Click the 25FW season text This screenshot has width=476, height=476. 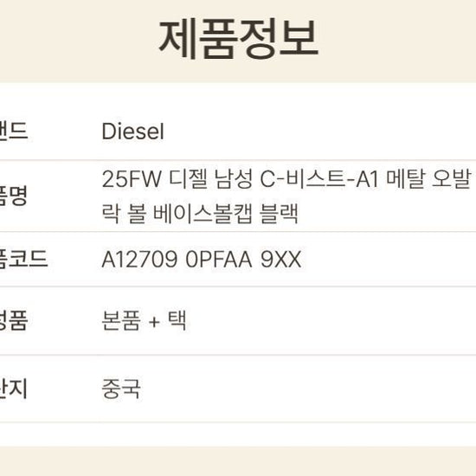(132, 179)
